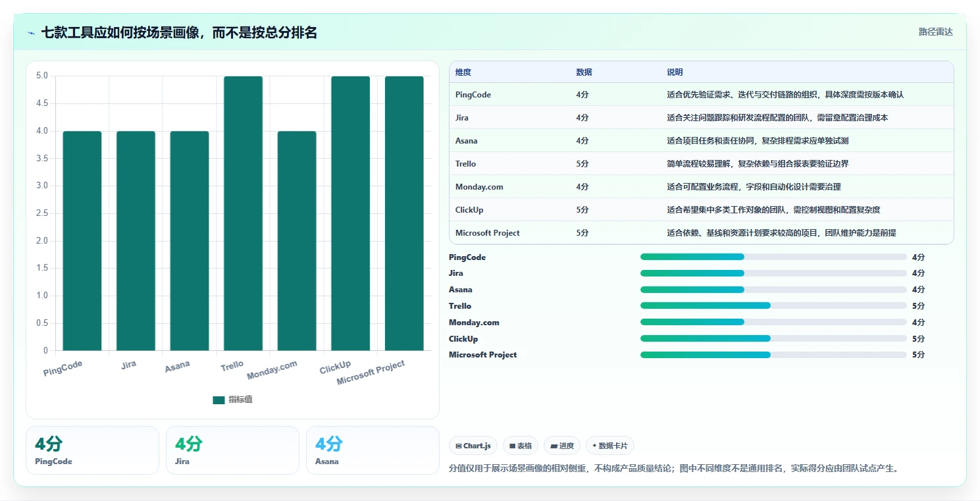
Task: Click Jira in the table's first column
Action: [x=462, y=118]
